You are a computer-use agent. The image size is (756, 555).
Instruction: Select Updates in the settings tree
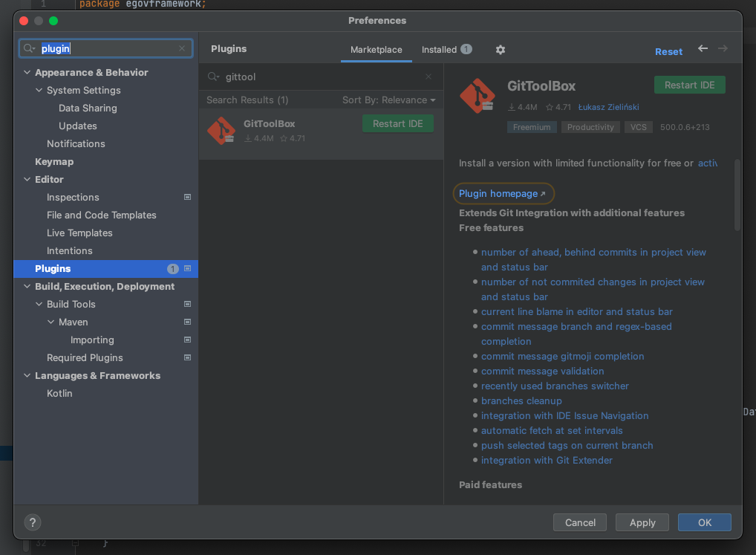pos(78,126)
